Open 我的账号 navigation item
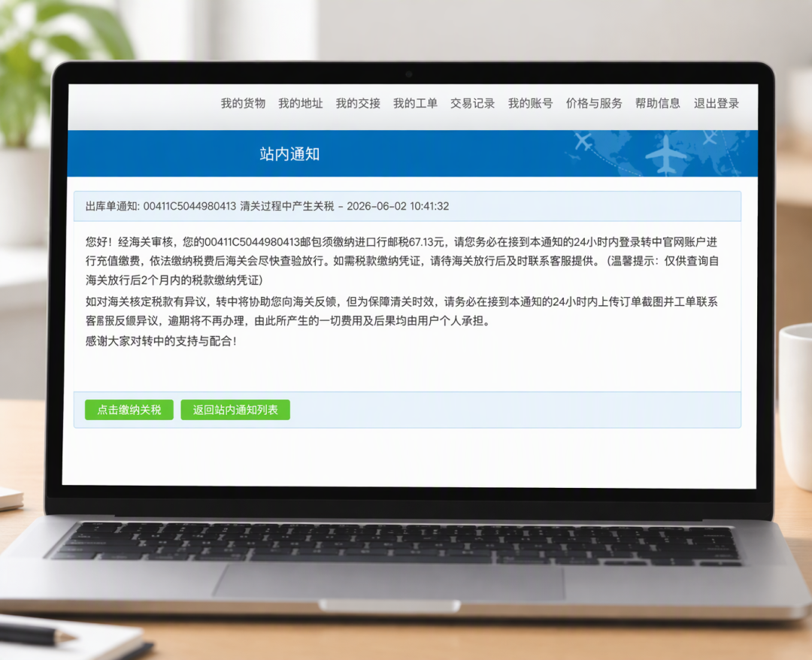The image size is (812, 660). click(530, 104)
